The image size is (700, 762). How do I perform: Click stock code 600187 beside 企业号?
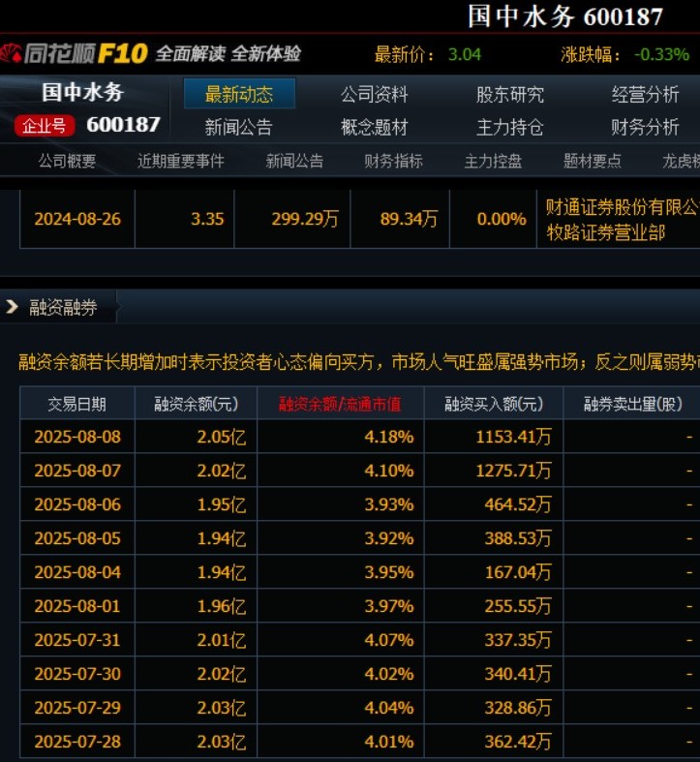(124, 125)
